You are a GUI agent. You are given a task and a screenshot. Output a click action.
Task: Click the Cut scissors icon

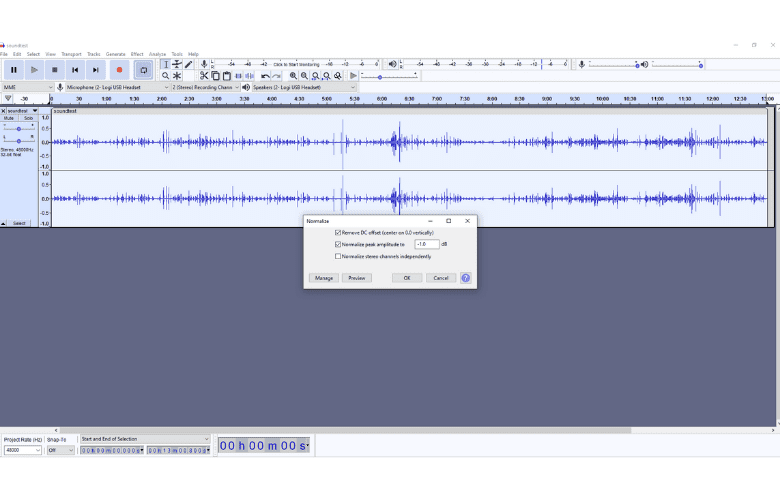click(203, 76)
